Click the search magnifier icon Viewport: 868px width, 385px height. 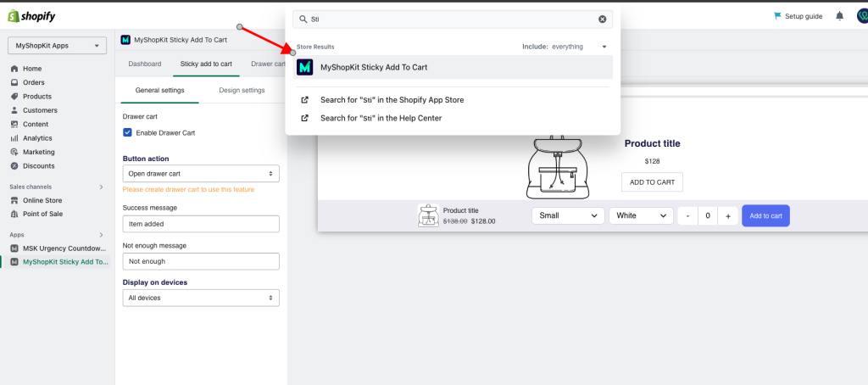coord(303,19)
